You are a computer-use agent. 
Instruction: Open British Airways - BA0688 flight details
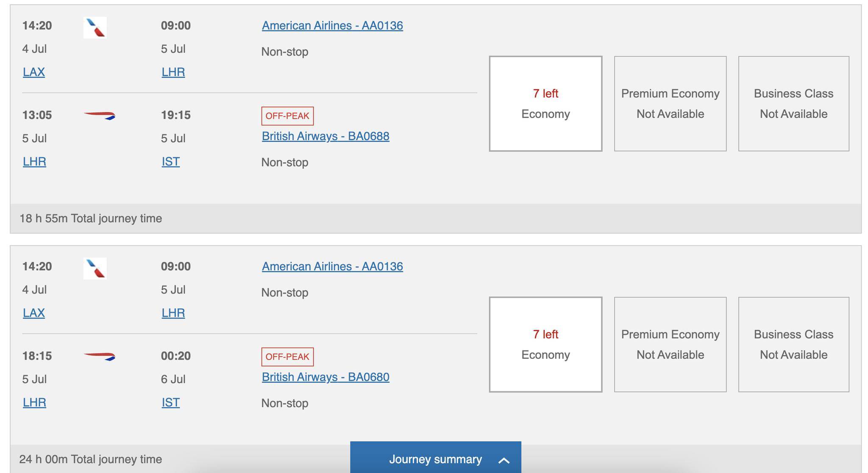pos(325,136)
